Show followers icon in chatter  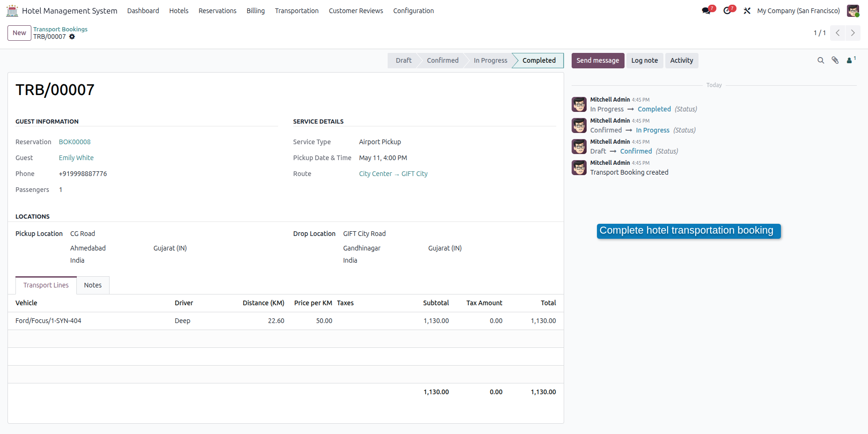[851, 60]
